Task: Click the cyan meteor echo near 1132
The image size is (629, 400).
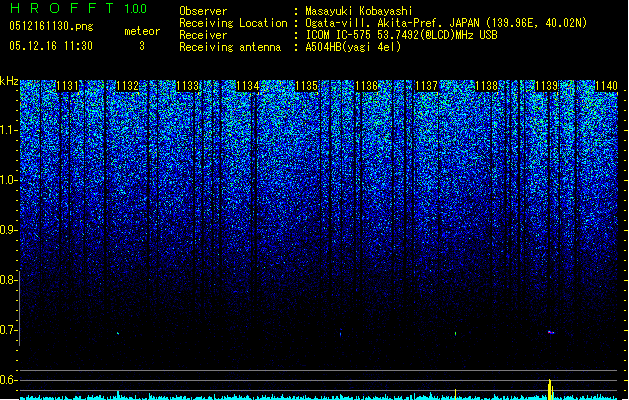Action: [x=118, y=333]
